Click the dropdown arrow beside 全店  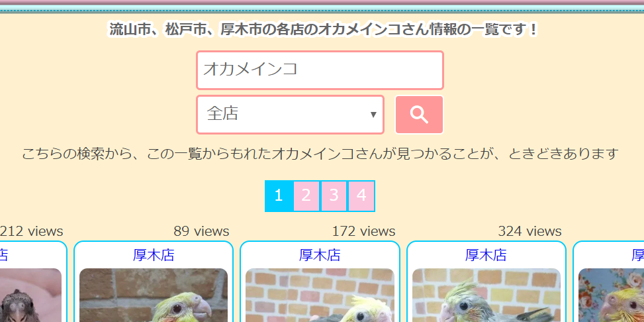coord(373,115)
